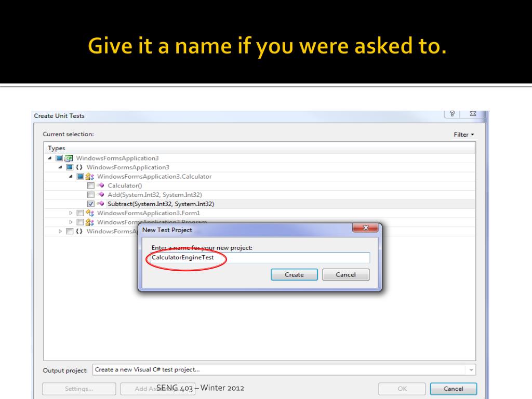Click the Create button in New Test Project
This screenshot has height=399, width=532.
[294, 274]
